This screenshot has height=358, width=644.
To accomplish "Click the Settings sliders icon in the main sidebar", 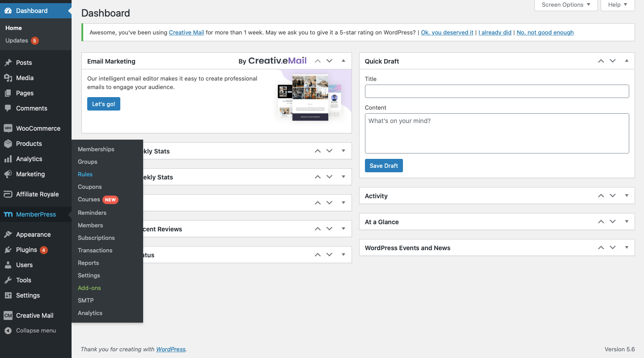I will coord(8,295).
